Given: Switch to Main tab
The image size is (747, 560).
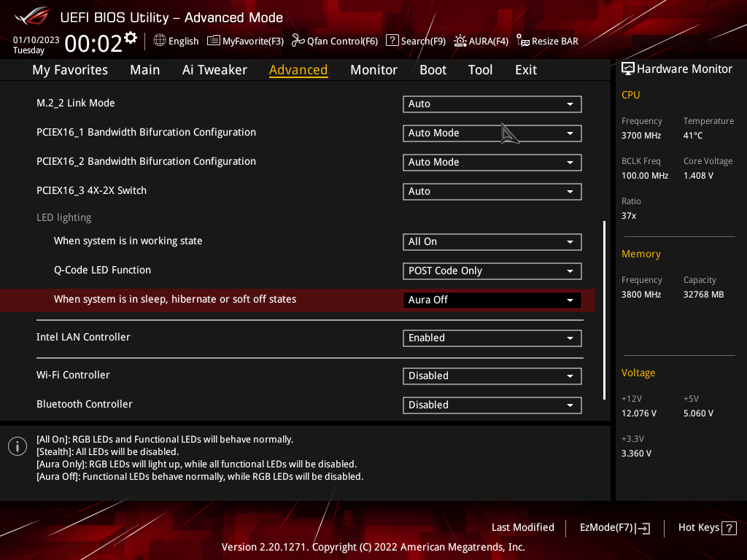Looking at the screenshot, I should coord(145,70).
